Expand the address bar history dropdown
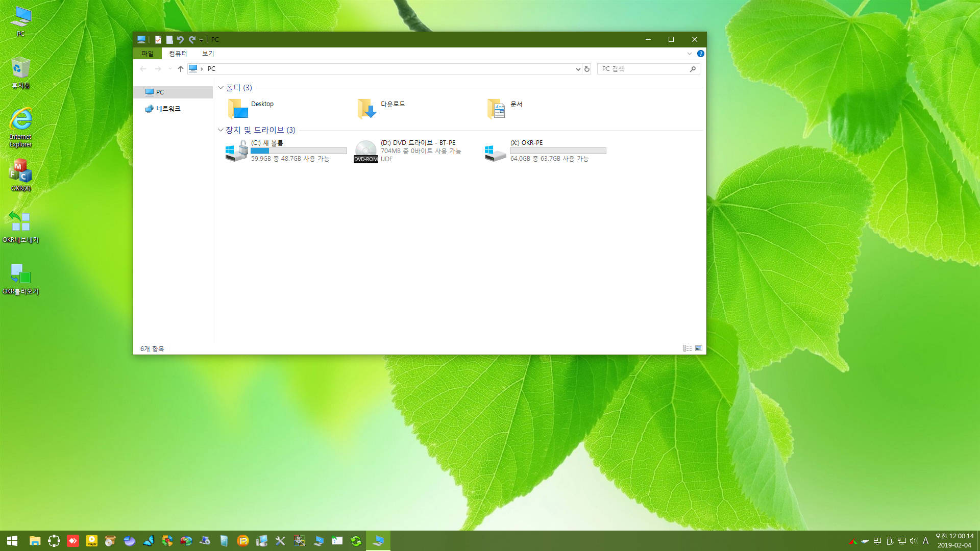The height and width of the screenshot is (551, 980). pyautogui.click(x=578, y=69)
